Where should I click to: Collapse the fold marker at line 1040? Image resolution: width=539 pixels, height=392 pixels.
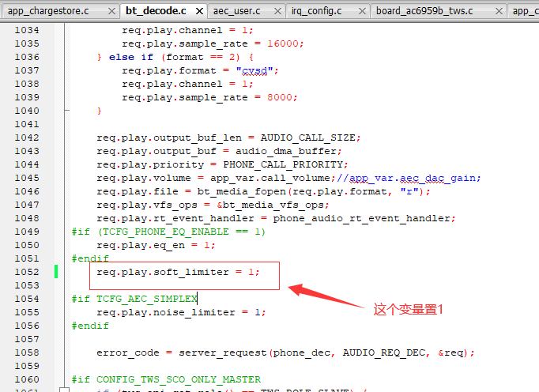coord(67,111)
